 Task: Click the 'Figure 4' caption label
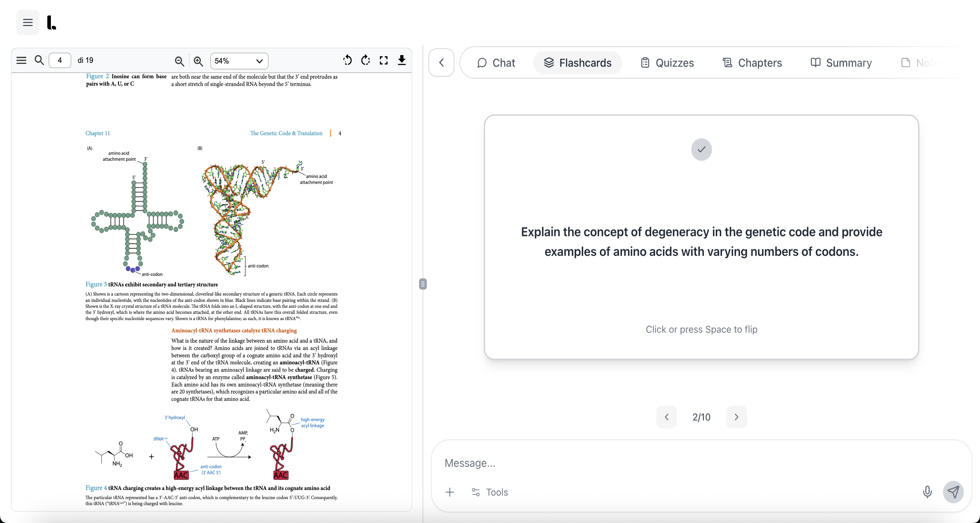tap(96, 488)
